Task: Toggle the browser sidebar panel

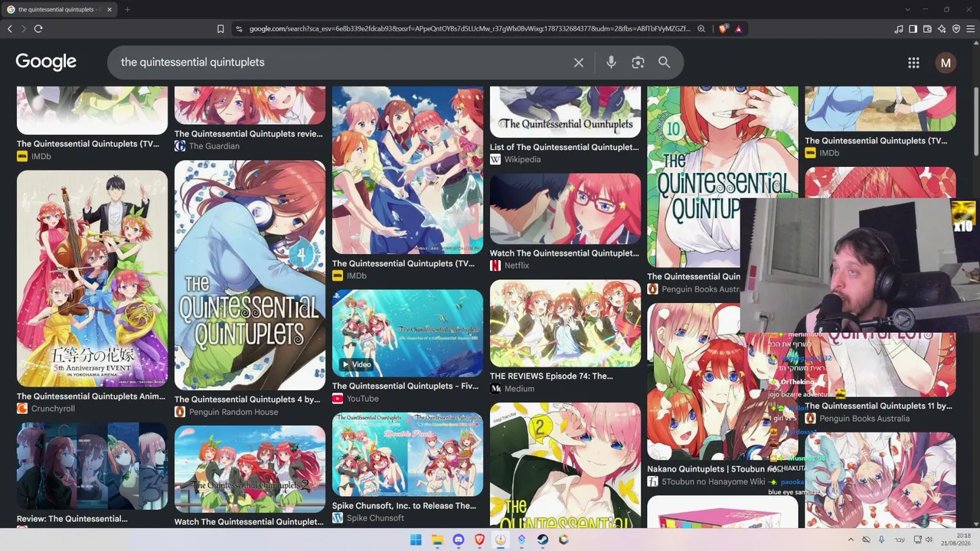Action: (x=913, y=29)
